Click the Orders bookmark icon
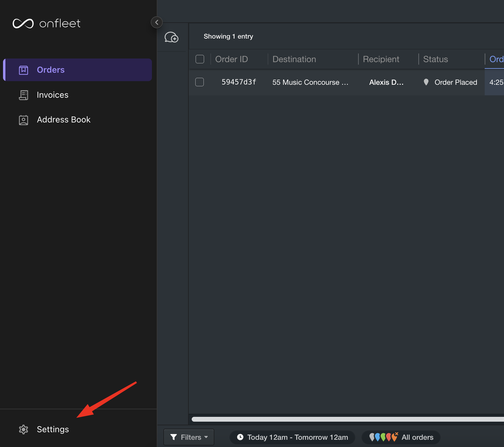This screenshot has width=504, height=447. (x=24, y=70)
